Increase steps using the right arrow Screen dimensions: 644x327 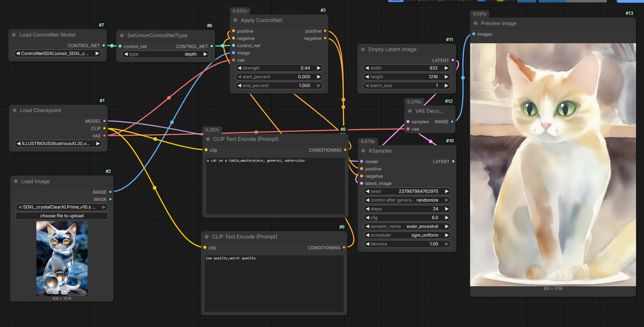tap(447, 209)
